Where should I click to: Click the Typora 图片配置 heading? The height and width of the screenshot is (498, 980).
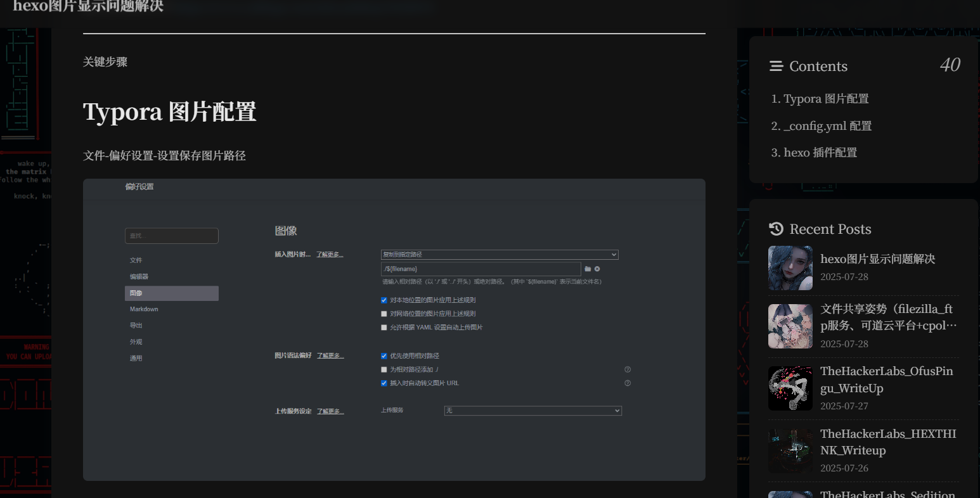[x=169, y=112]
